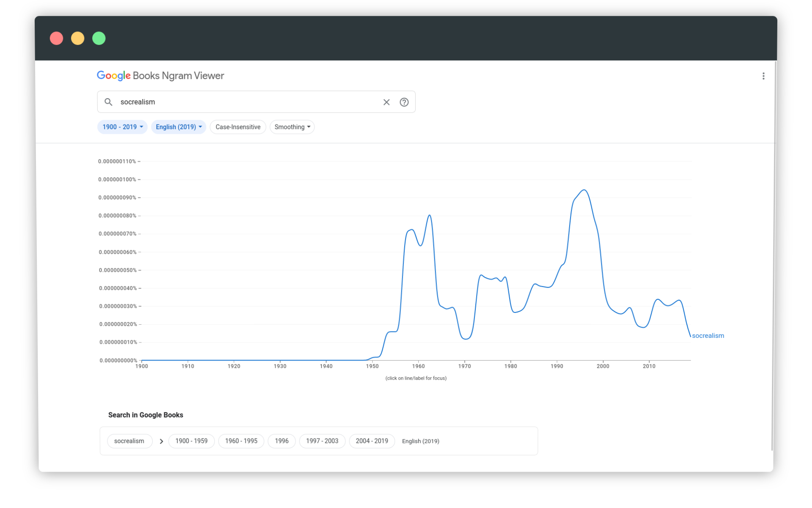Click the English (2019) text after year chips
The width and height of the screenshot is (812, 508).
pos(420,441)
